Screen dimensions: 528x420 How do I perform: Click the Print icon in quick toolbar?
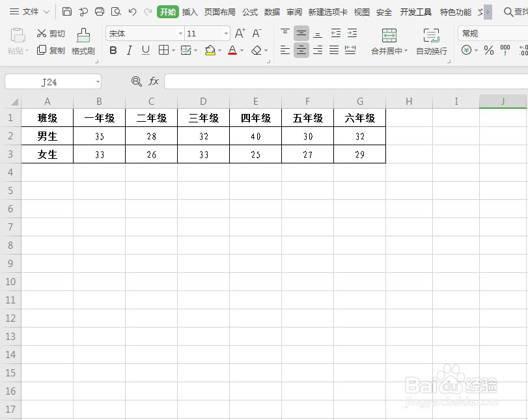coord(100,12)
